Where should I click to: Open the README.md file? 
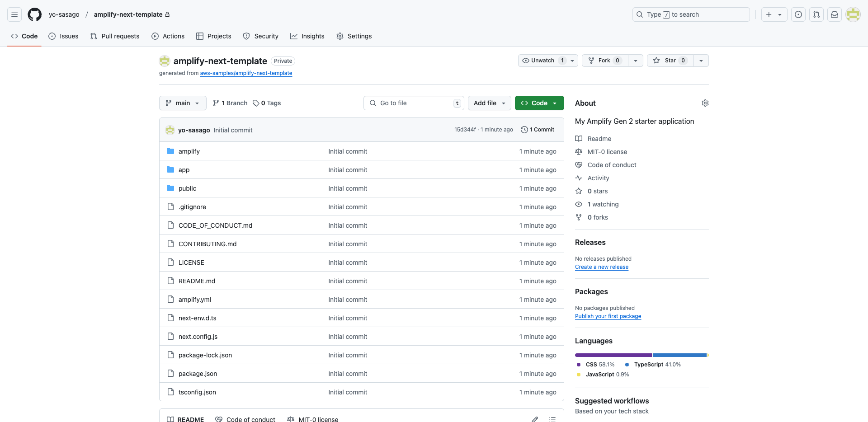[x=197, y=281]
